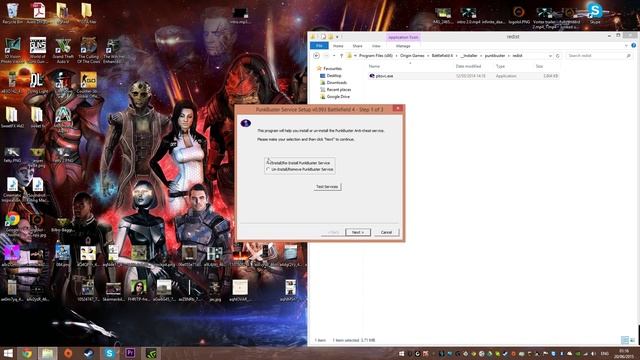Viewport: 640px width, 360px height.
Task: Click the PunkBuster dialog logo icon
Action: pos(245,123)
